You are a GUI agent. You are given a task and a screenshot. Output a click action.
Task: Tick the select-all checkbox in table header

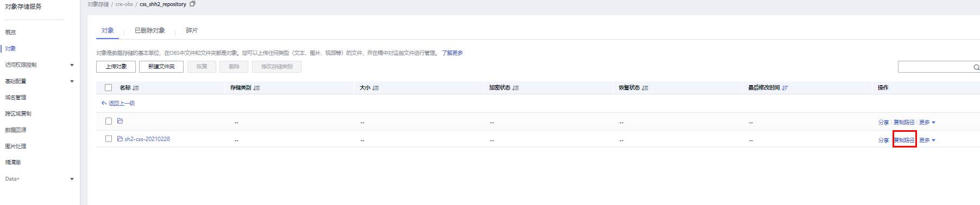coord(108,87)
